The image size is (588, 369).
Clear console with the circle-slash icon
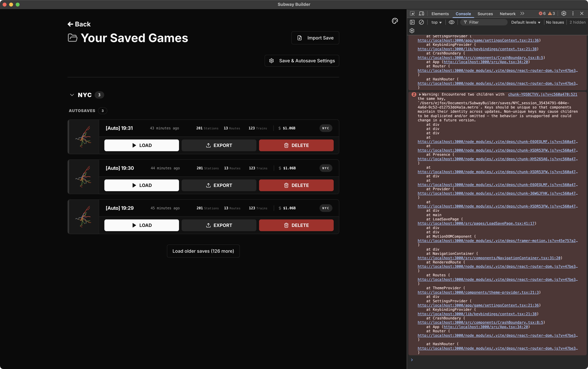click(421, 22)
